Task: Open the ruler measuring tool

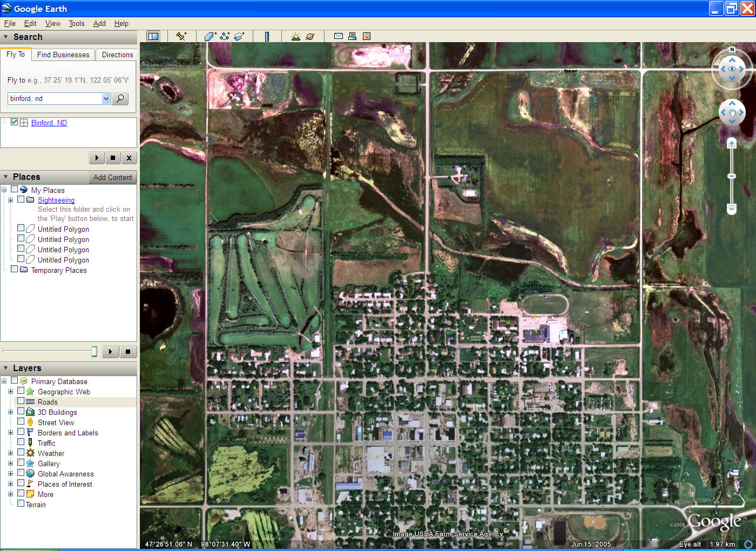Action: (267, 36)
